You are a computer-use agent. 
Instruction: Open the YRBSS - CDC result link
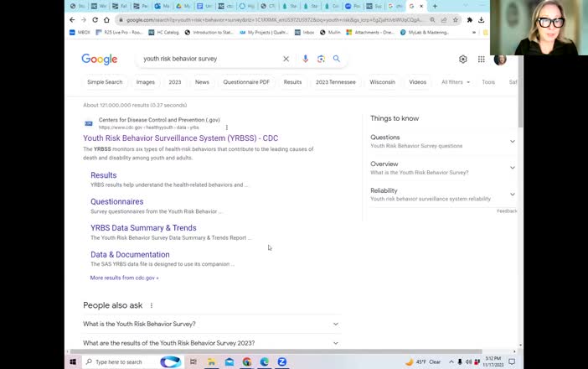click(180, 138)
